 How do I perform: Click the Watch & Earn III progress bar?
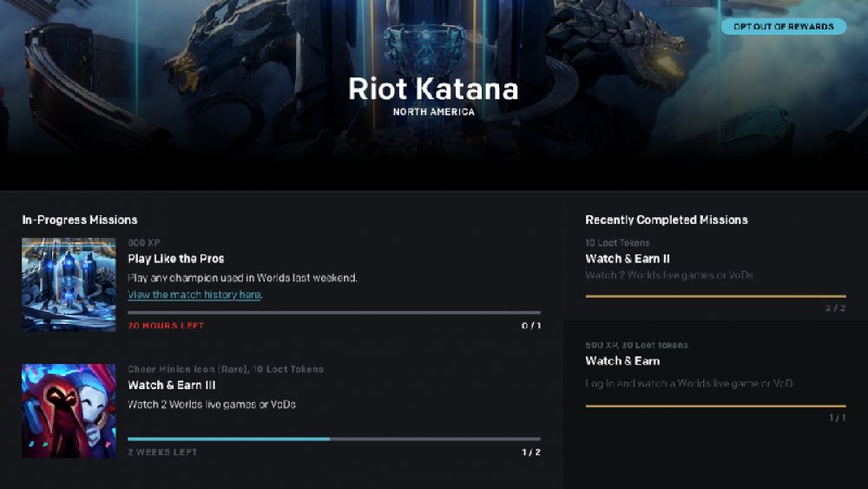click(333, 439)
